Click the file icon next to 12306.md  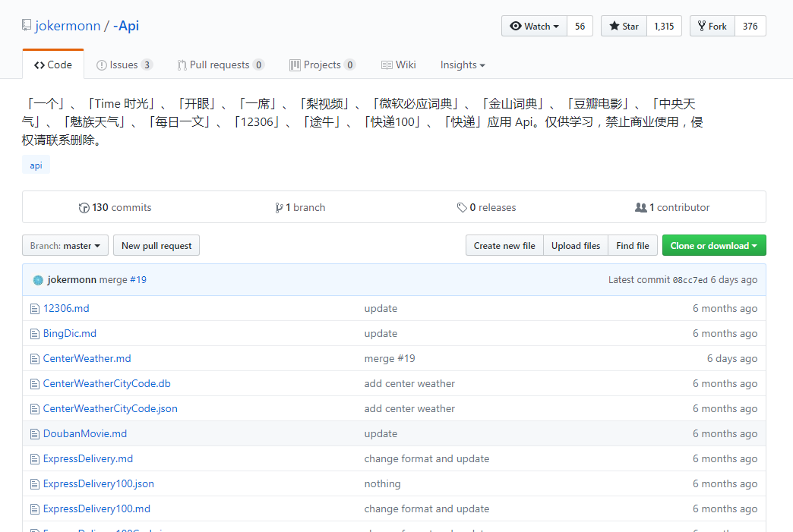tap(35, 308)
